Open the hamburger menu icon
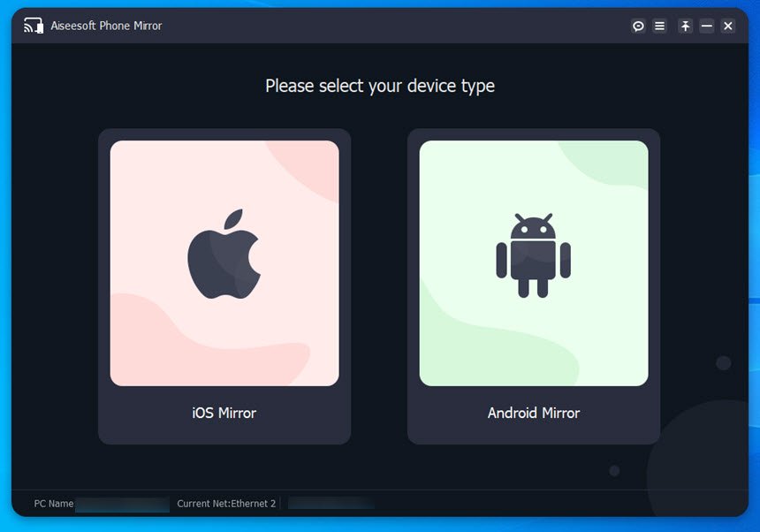Image resolution: width=760 pixels, height=532 pixels. (659, 26)
